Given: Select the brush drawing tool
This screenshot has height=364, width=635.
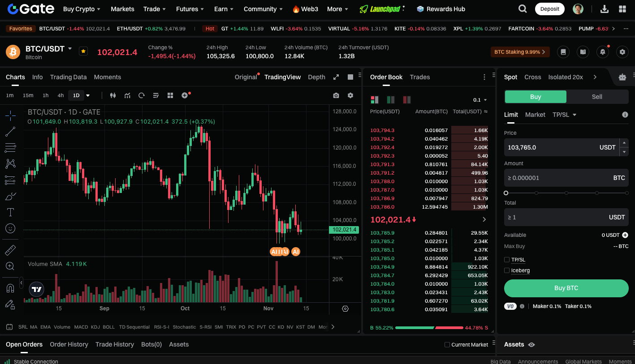Looking at the screenshot, I should pos(10,196).
